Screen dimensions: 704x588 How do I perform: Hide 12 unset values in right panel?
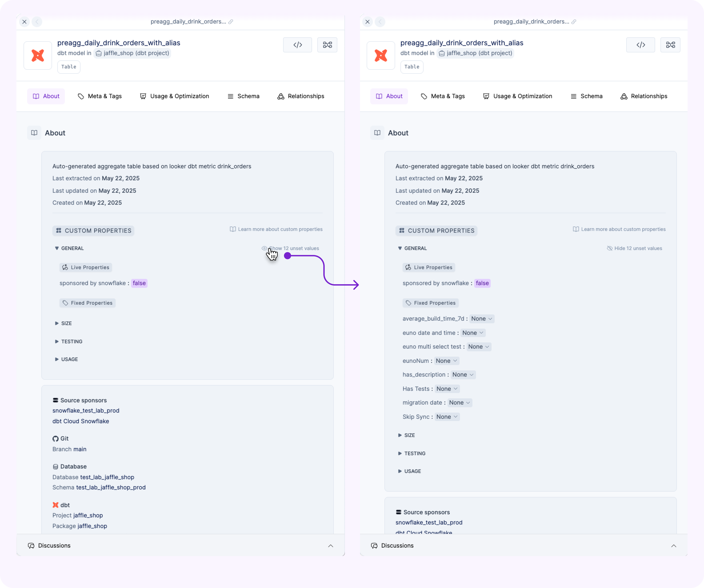click(x=635, y=248)
